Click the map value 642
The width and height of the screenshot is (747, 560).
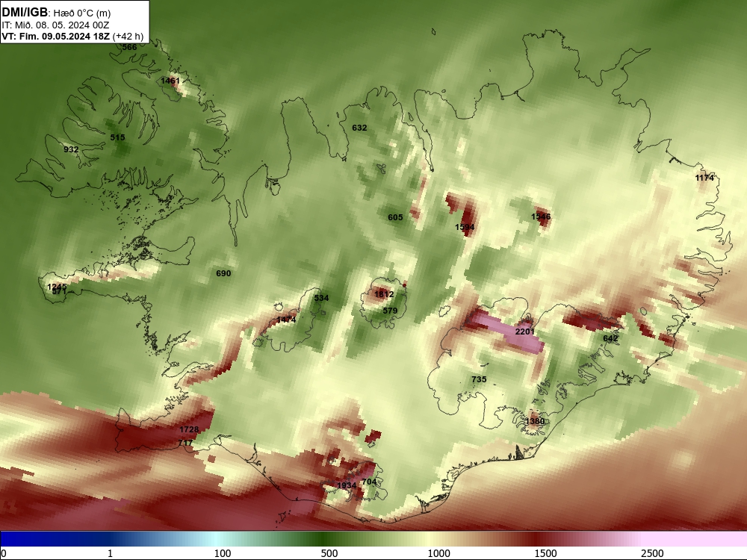[x=610, y=338]
